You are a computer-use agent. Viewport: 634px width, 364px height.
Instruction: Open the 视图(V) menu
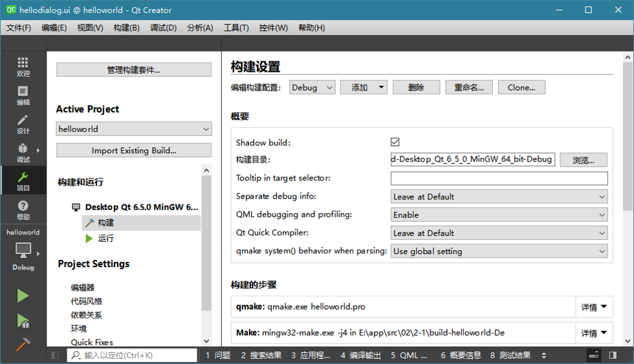point(90,27)
